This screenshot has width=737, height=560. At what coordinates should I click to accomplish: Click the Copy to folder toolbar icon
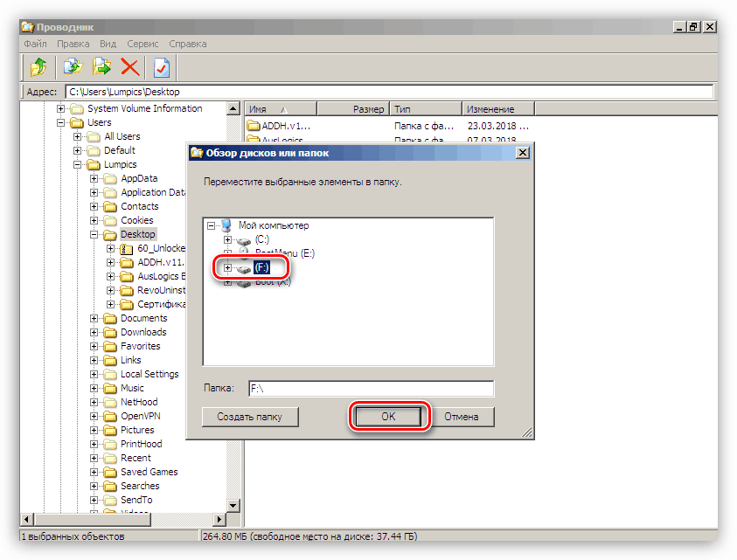(73, 67)
